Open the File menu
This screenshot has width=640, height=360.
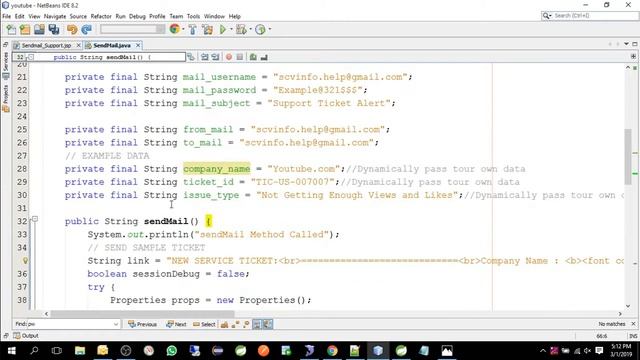coord(7,16)
